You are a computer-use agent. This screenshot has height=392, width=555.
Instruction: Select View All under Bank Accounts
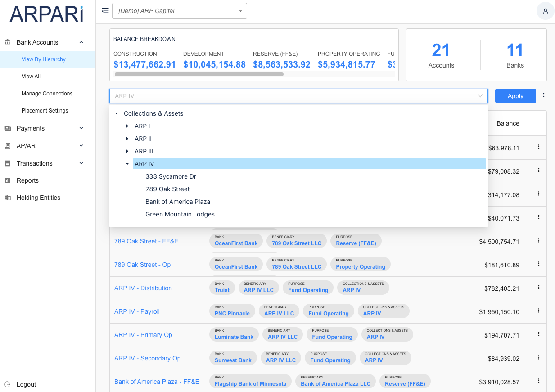pos(31,77)
